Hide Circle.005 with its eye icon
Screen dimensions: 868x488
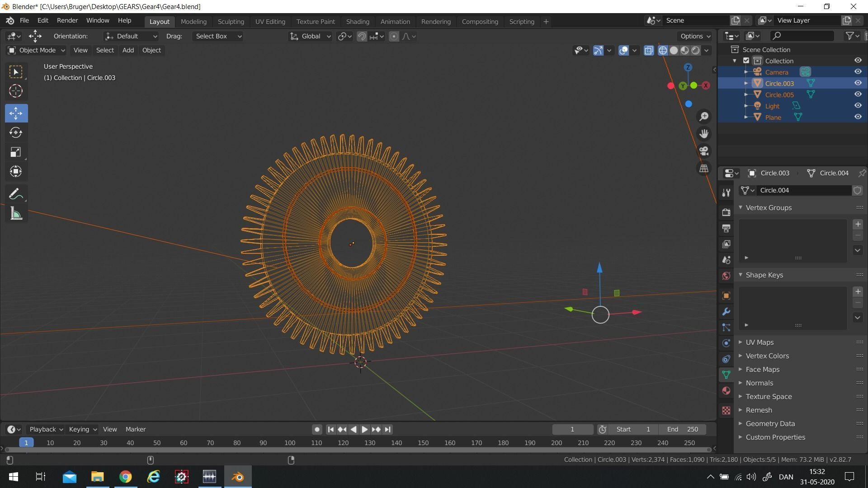(x=858, y=94)
